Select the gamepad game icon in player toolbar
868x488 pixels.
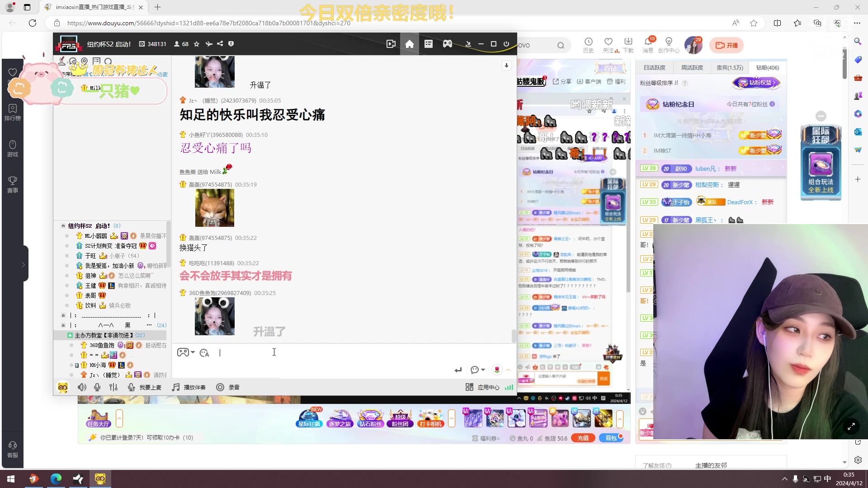tap(448, 44)
